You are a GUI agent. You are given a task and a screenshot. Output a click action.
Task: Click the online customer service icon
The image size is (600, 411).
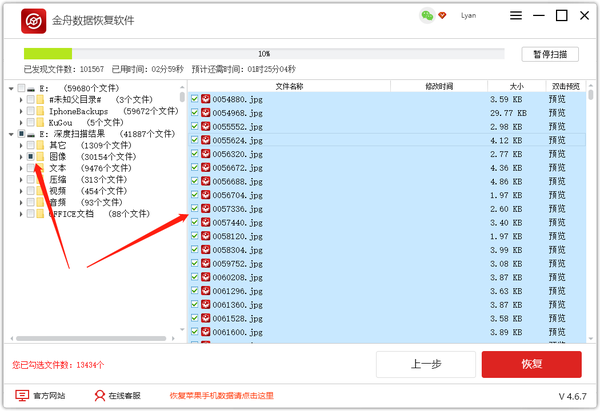(x=98, y=396)
